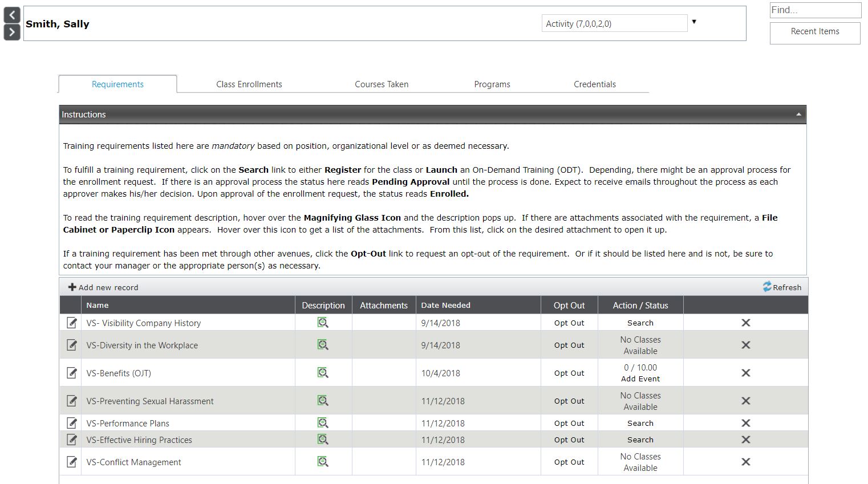Click the Refresh icon above the table
The height and width of the screenshot is (484, 868).
click(768, 287)
